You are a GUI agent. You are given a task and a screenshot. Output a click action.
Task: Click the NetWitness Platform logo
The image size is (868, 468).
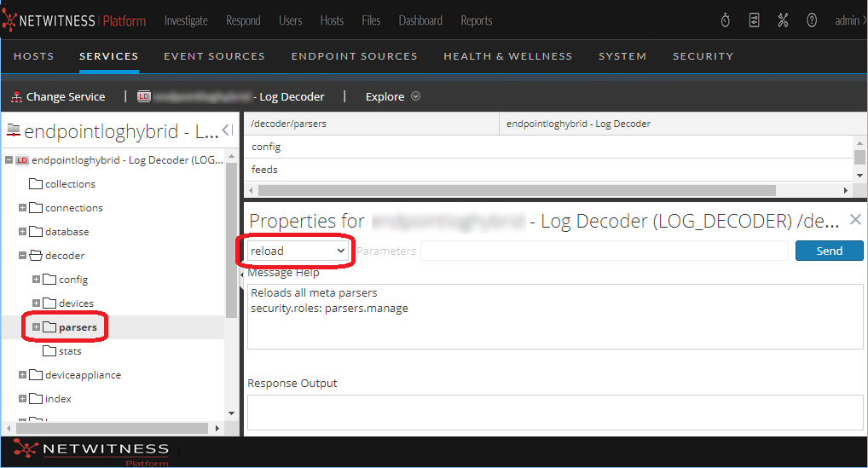pyautogui.click(x=74, y=21)
